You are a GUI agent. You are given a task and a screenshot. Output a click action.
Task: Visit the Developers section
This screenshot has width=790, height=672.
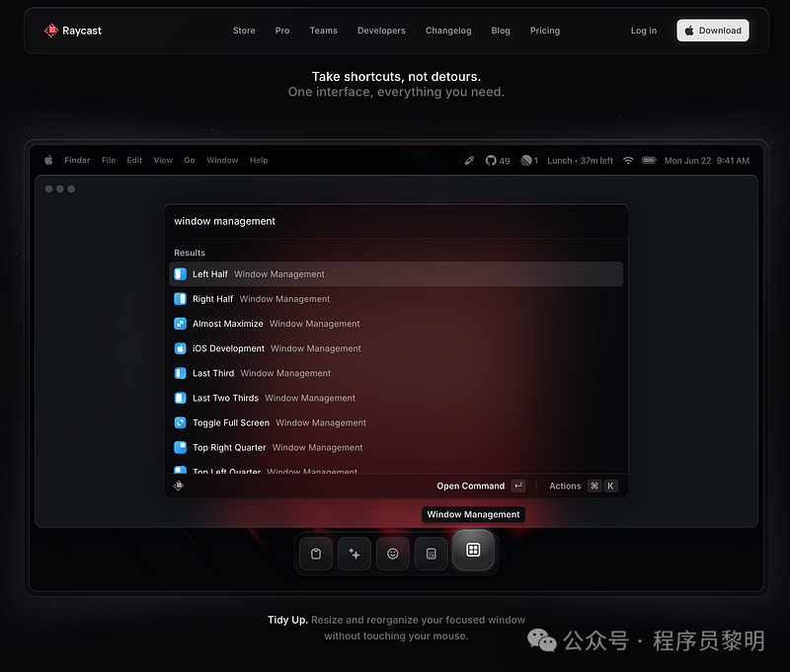[381, 31]
